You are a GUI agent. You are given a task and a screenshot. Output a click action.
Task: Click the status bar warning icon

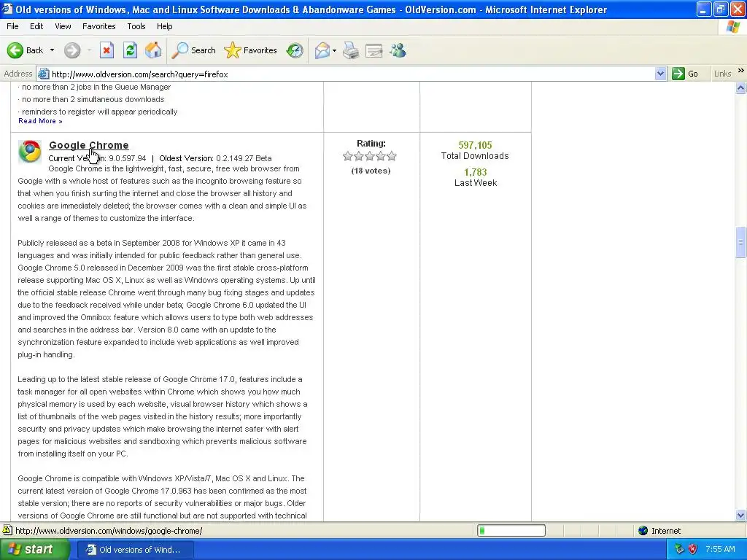coord(7,530)
